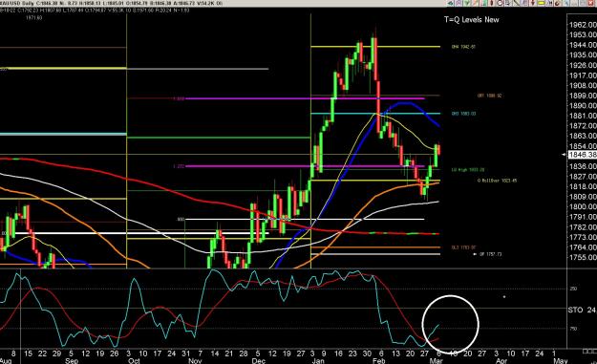Click the 1926.00 price axis label
This screenshot has height=364, width=597.
pyautogui.click(x=583, y=65)
